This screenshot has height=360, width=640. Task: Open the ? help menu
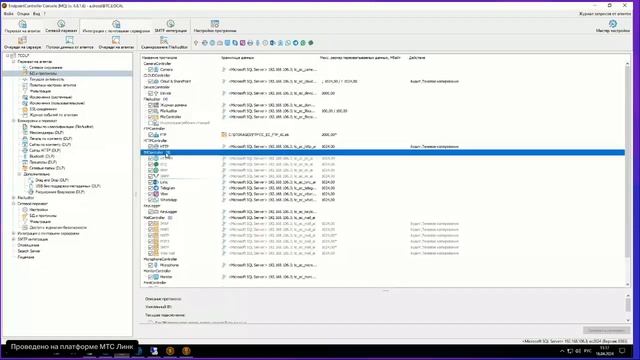(x=45, y=14)
